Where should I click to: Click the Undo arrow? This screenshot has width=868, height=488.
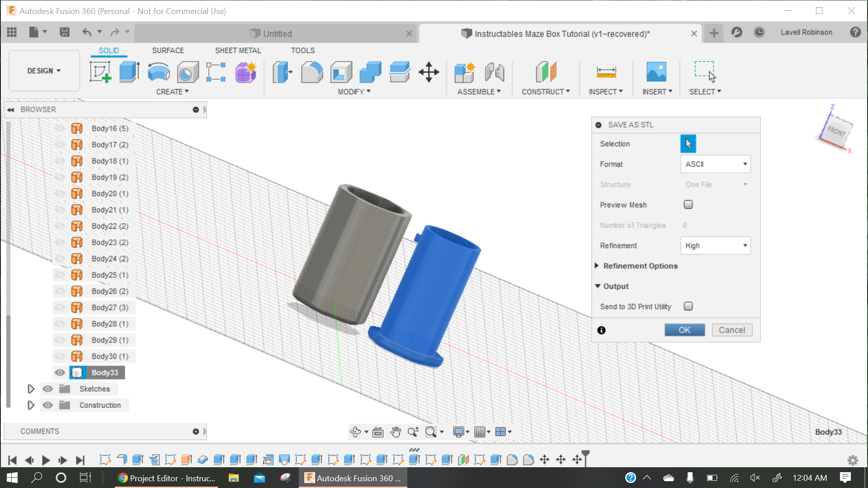87,32
